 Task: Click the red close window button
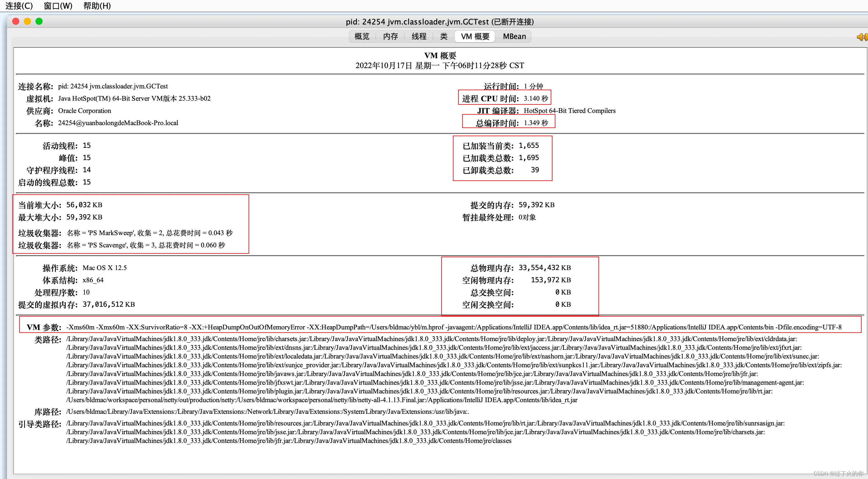pos(15,22)
